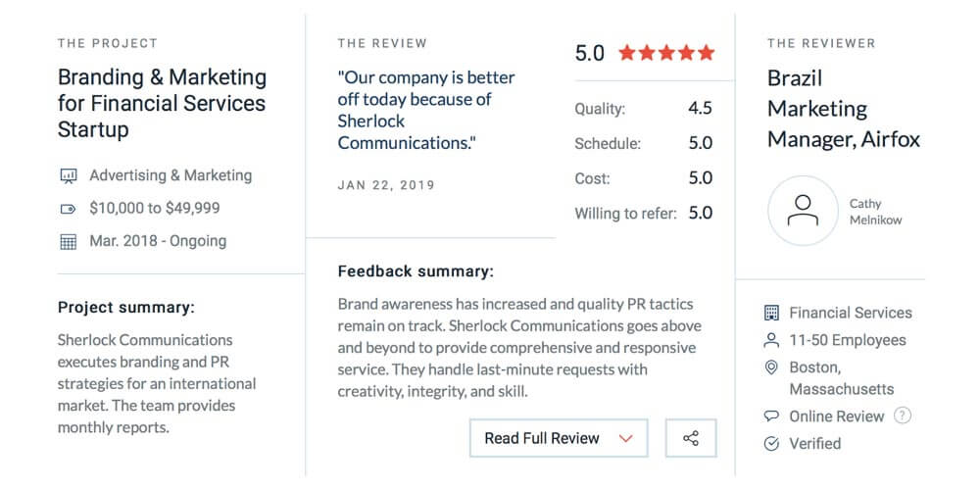The image size is (980, 490).
Task: Click the Feedback summary heading
Action: tap(416, 271)
